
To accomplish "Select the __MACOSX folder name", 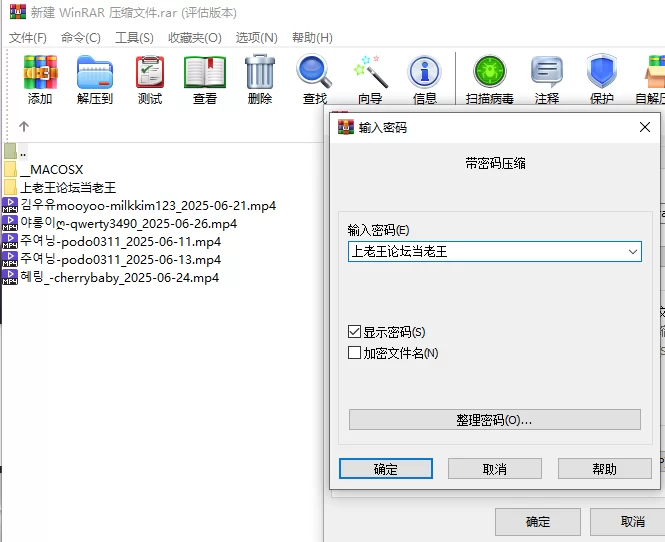I will (x=52, y=169).
